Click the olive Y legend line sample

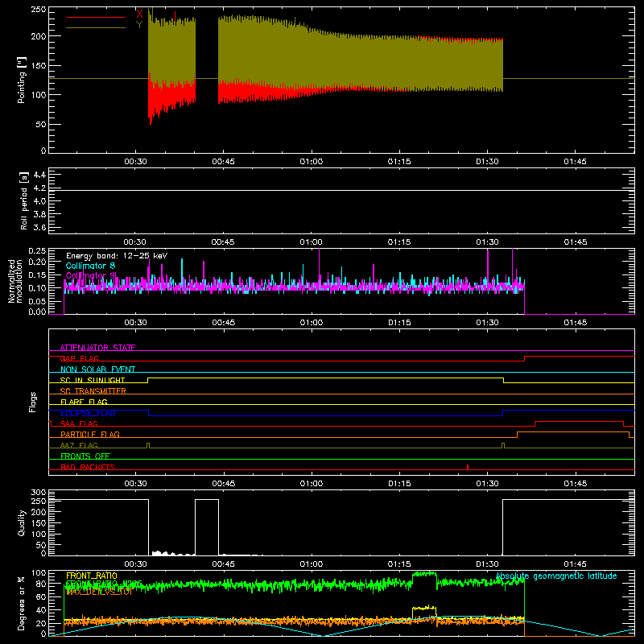click(96, 27)
